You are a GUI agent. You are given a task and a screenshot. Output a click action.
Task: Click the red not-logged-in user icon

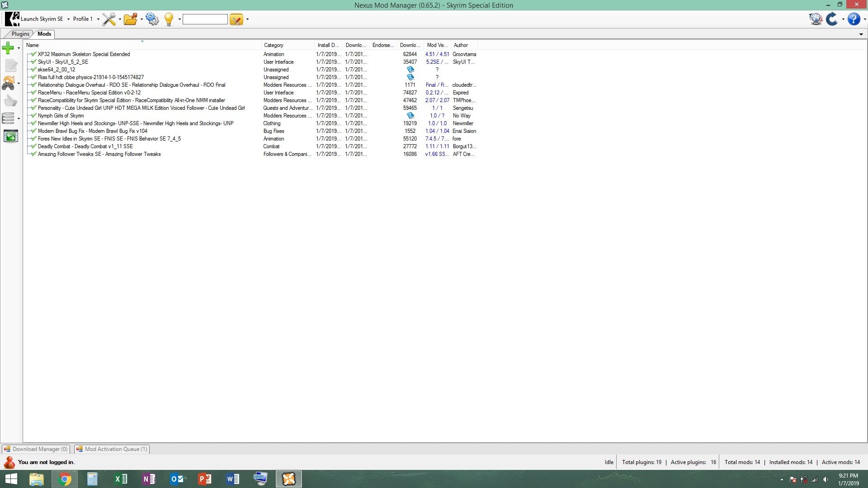pyautogui.click(x=9, y=462)
